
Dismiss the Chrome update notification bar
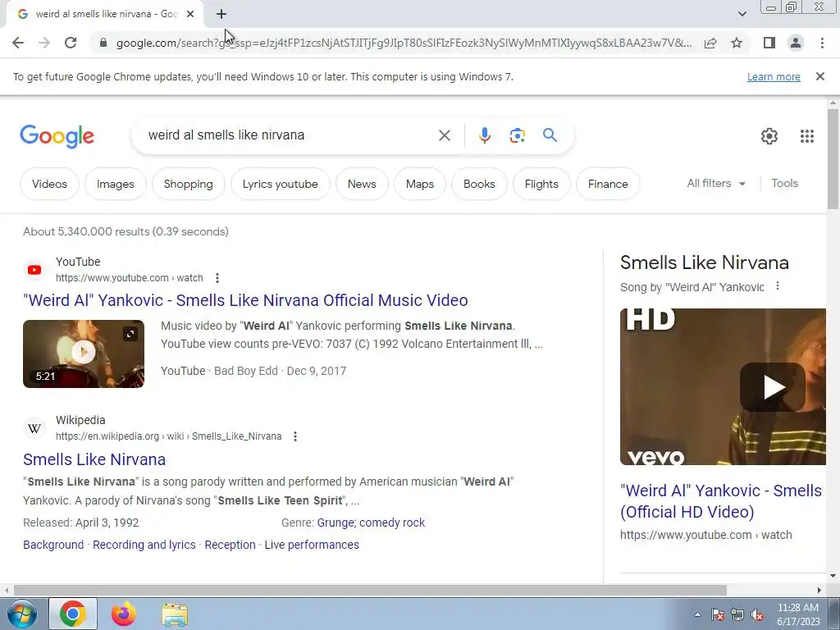point(819,76)
